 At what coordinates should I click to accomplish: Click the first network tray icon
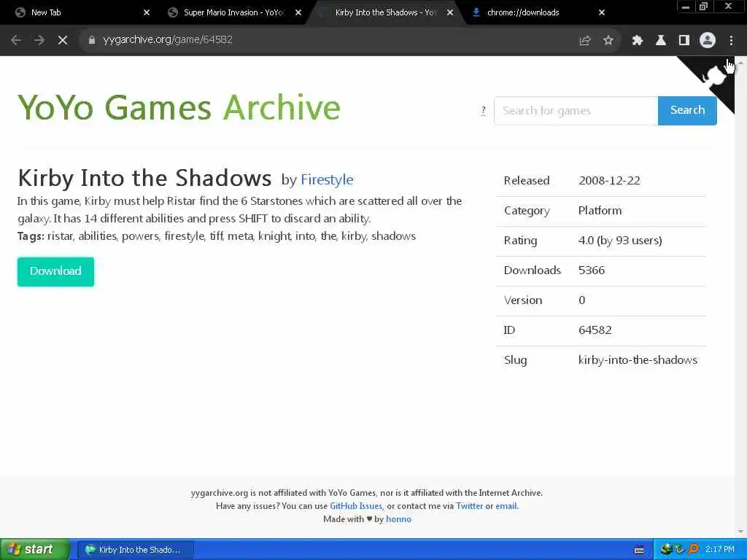666,550
